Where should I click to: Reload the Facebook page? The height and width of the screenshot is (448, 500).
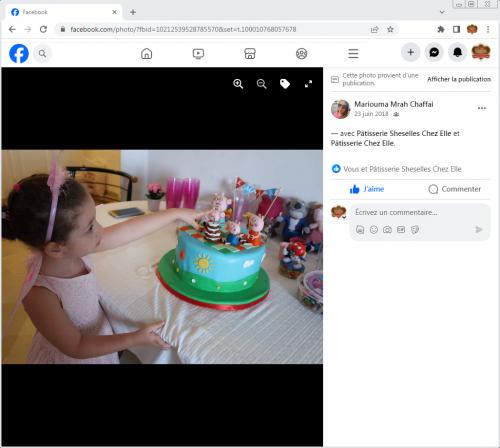point(43,29)
